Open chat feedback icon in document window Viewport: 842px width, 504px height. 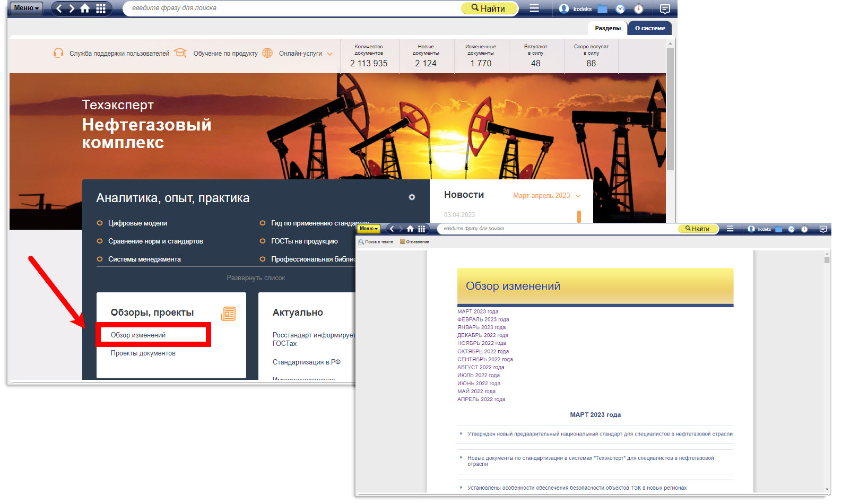click(x=823, y=229)
